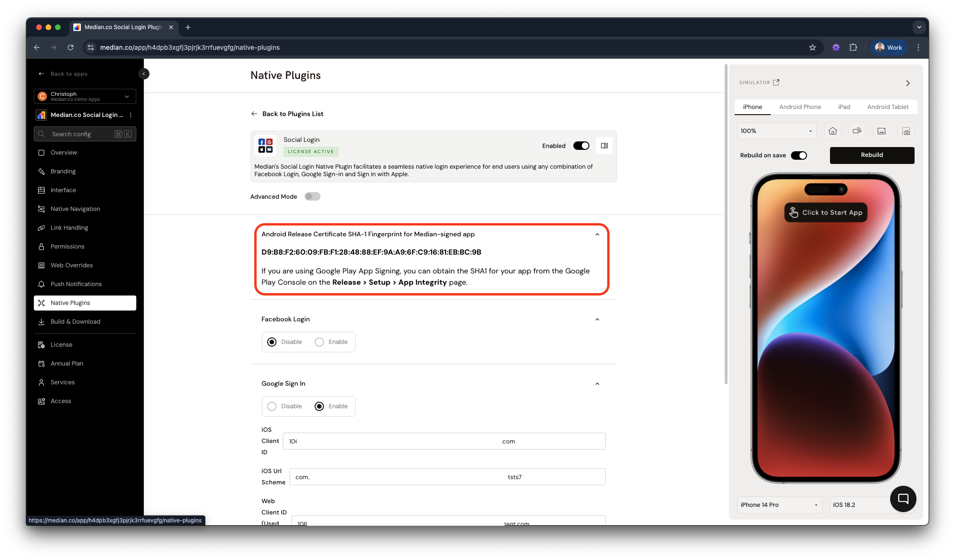Switch to Android Tablet simulator tab

[888, 107]
